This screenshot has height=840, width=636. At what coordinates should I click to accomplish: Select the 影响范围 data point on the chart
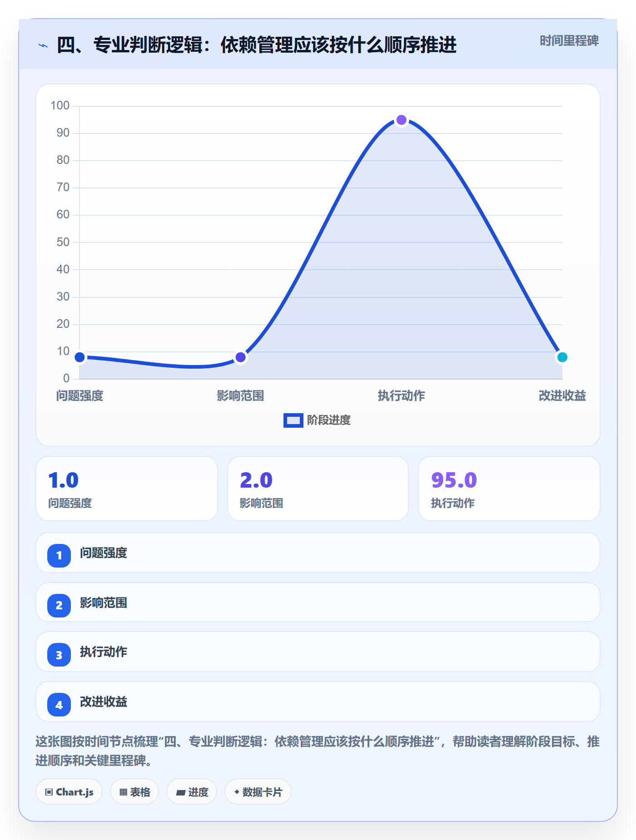[x=241, y=357]
